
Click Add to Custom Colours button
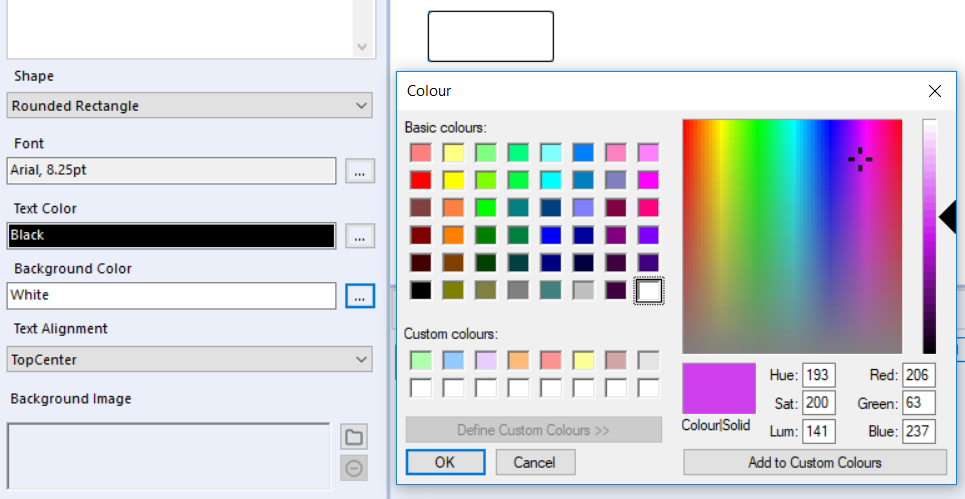click(x=814, y=462)
